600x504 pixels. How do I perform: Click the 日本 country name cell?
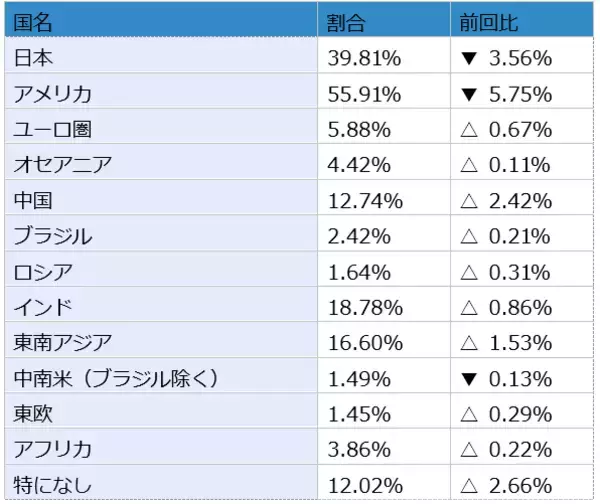(x=33, y=59)
